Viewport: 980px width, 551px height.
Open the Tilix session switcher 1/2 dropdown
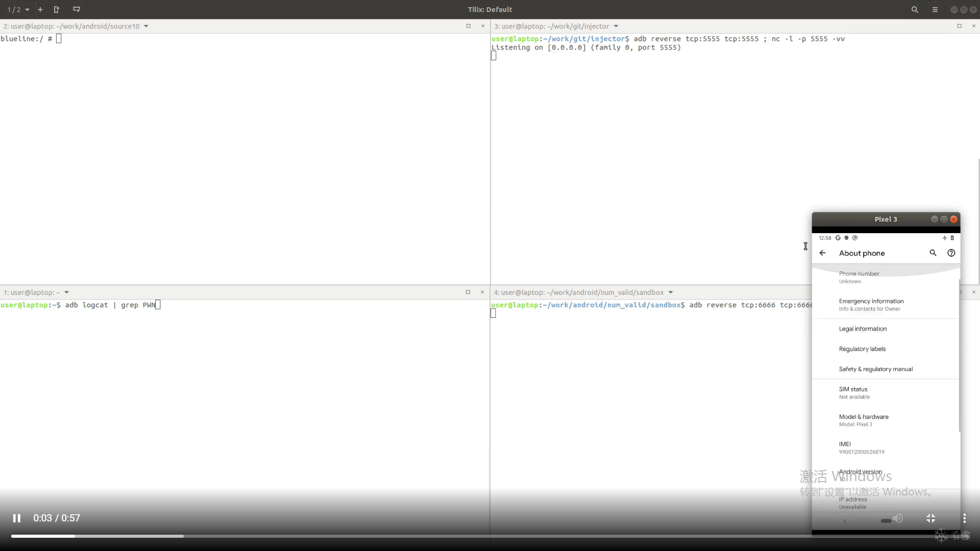coord(18,9)
